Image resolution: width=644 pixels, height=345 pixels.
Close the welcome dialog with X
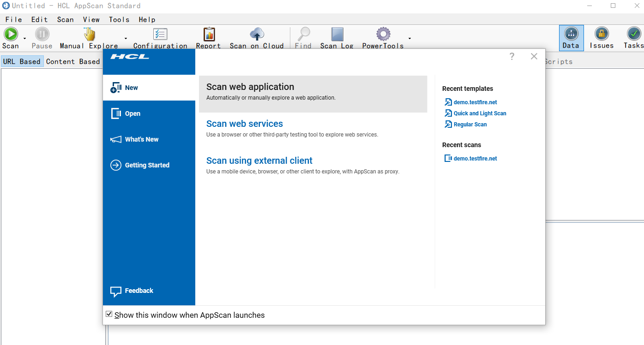[x=534, y=56]
